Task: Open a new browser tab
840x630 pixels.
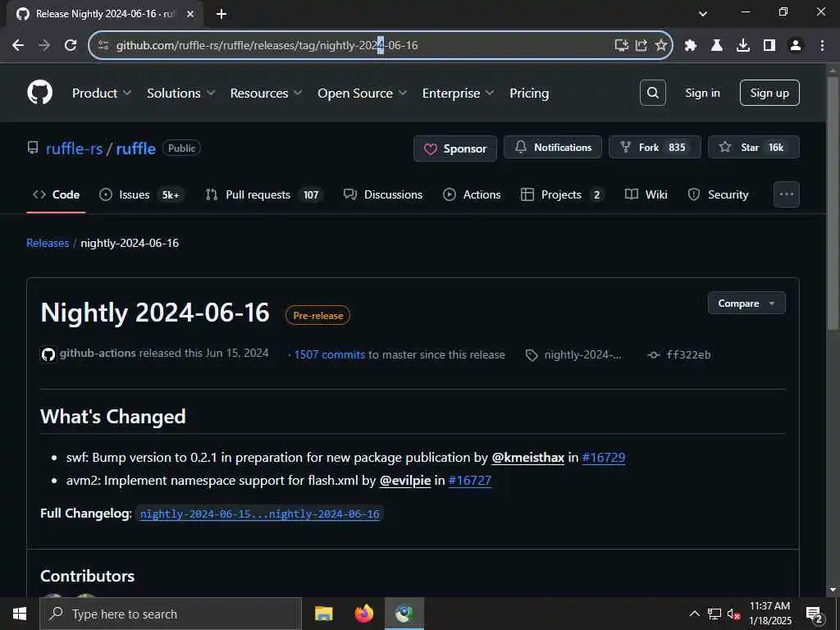Action: [x=221, y=14]
